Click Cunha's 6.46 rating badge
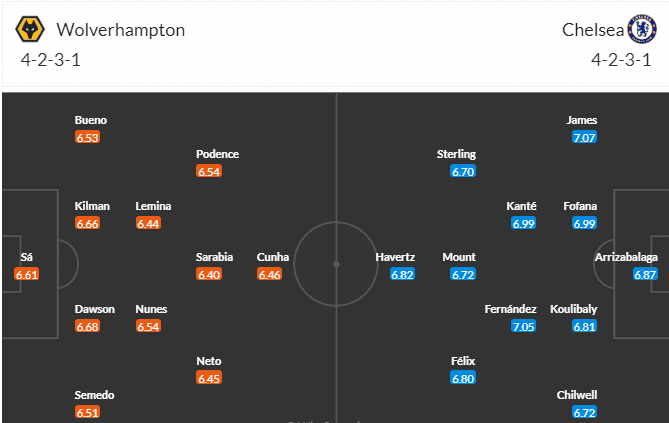This screenshot has height=423, width=669. coord(269,274)
